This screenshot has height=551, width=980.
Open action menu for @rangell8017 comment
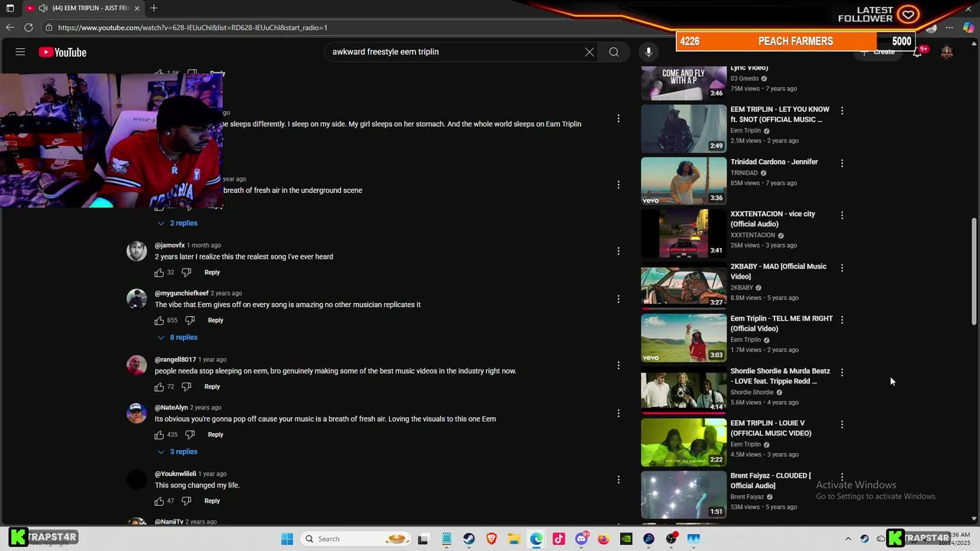coord(619,365)
